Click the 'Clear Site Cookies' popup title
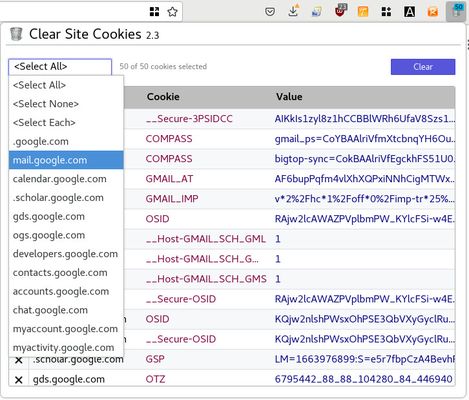Viewport: 469px width, 400px height. 85,34
